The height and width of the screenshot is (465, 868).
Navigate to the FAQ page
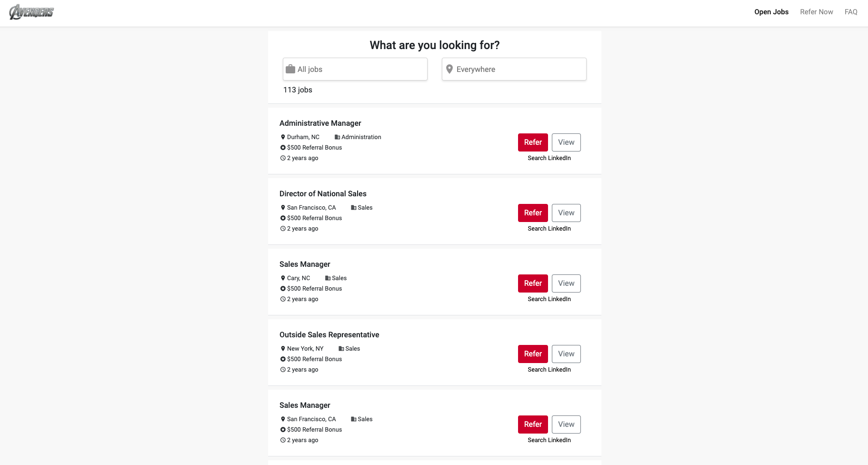[x=850, y=12]
